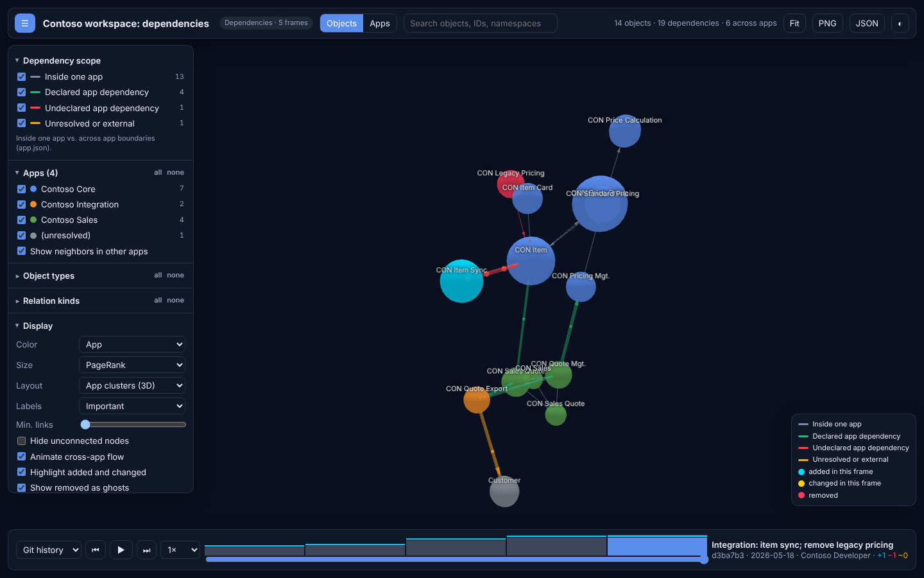
Task: Select the CON Item node
Action: 531,261
